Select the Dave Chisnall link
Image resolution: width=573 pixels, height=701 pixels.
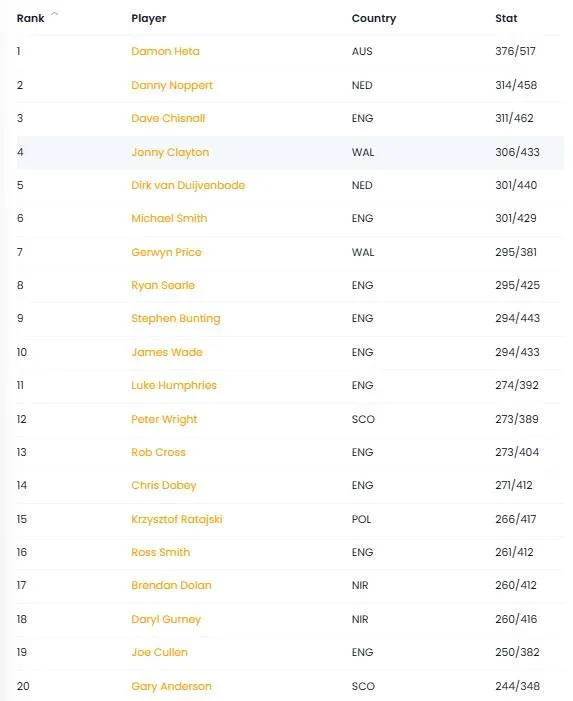(168, 118)
